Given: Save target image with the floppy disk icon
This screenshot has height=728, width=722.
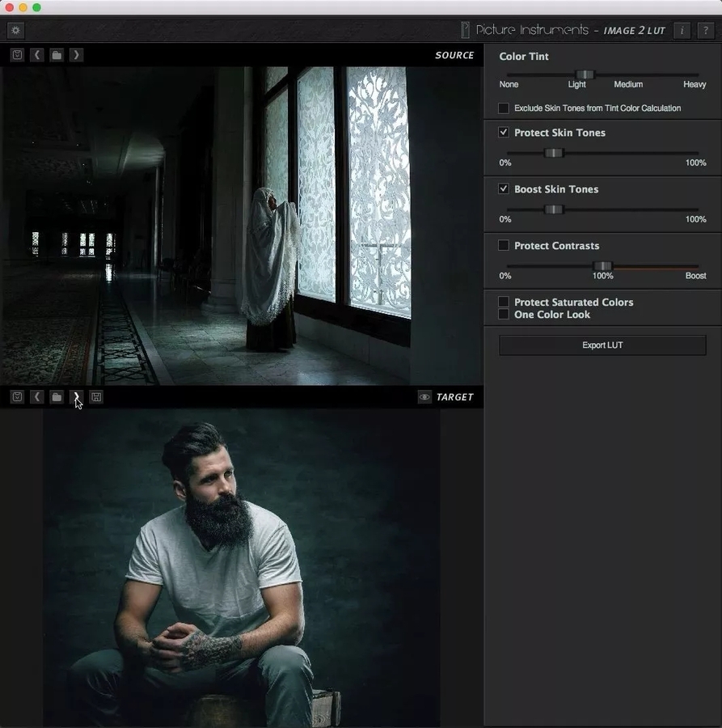Looking at the screenshot, I should coord(96,397).
